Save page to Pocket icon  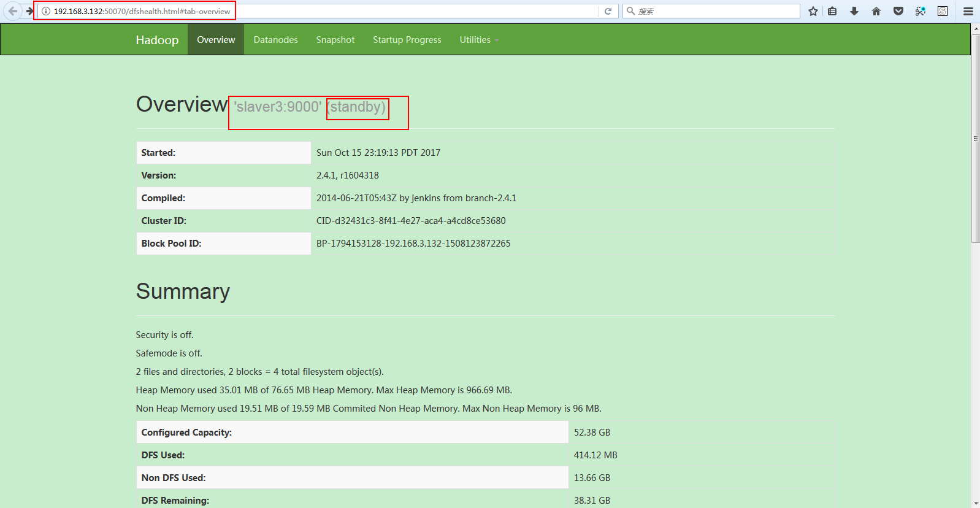[898, 11]
